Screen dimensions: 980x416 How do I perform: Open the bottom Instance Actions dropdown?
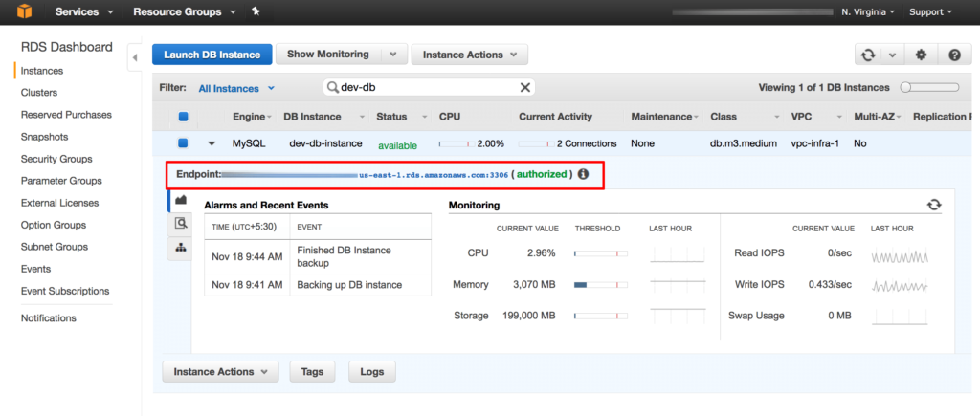221,372
